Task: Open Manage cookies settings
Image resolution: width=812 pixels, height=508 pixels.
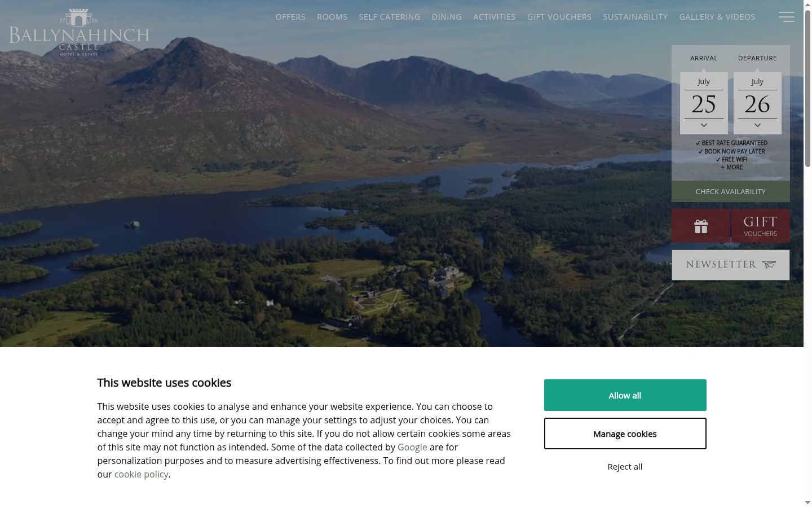Action: (625, 433)
